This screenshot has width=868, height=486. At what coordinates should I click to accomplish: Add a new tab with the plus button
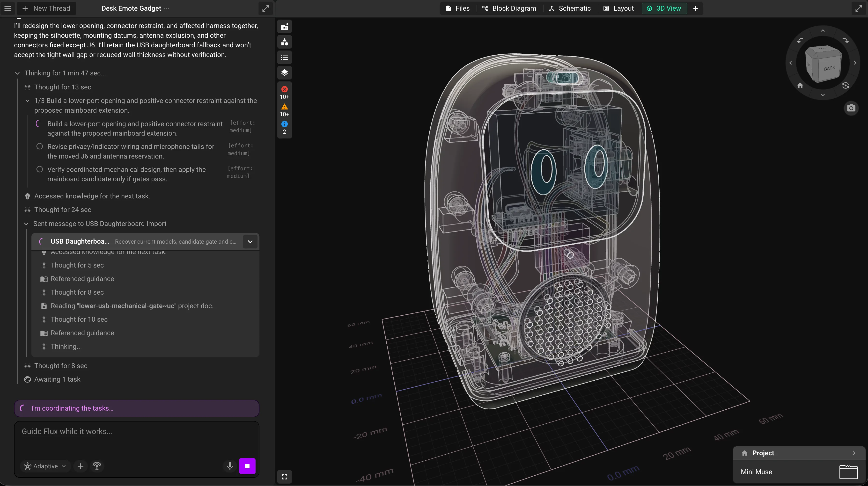tap(695, 8)
